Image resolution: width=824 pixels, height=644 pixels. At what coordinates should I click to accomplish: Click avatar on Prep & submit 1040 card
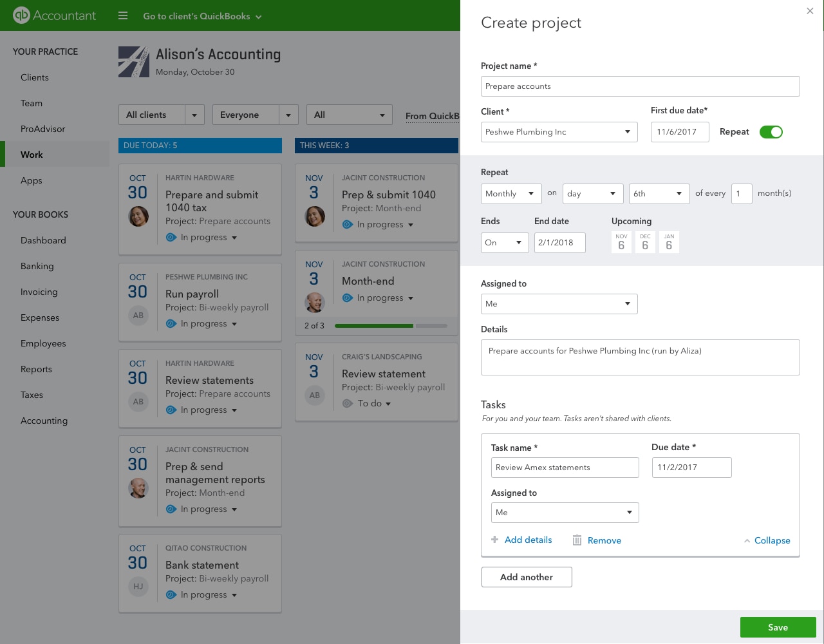point(315,216)
